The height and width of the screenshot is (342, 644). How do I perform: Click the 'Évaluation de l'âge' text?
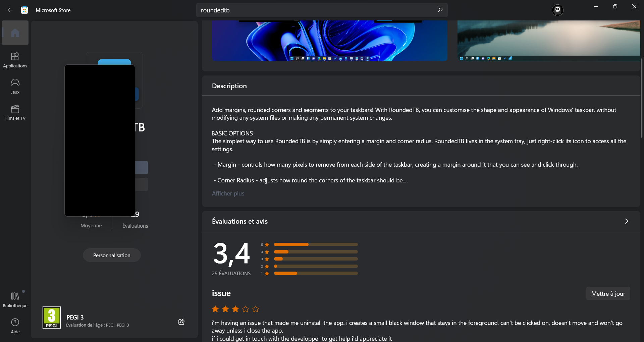(98, 325)
